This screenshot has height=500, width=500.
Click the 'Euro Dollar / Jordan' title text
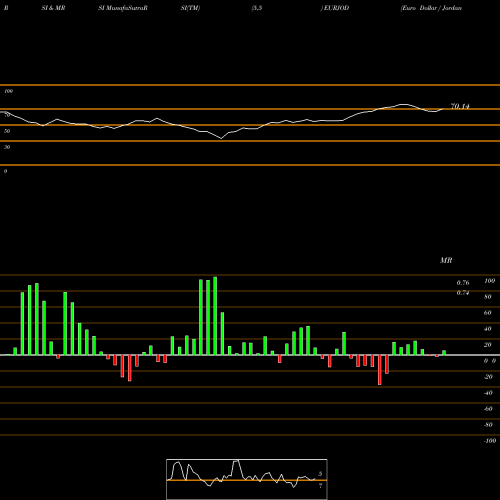[x=431, y=8]
